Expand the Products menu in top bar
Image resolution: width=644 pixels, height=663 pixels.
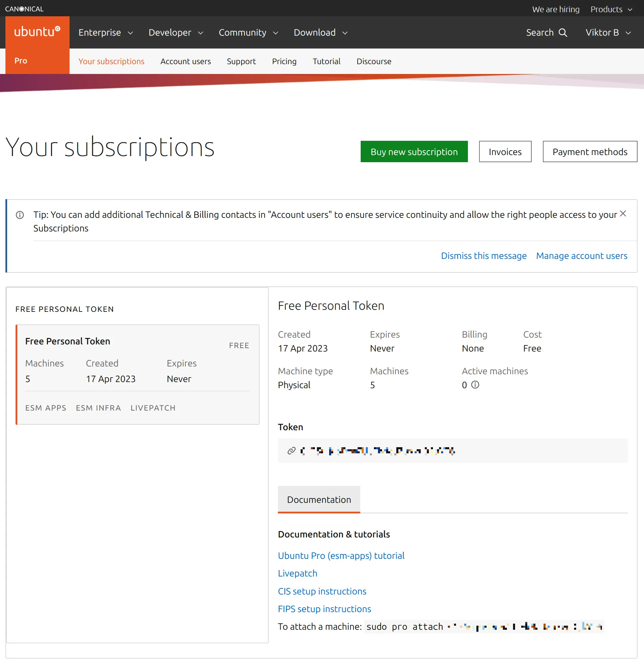[611, 9]
